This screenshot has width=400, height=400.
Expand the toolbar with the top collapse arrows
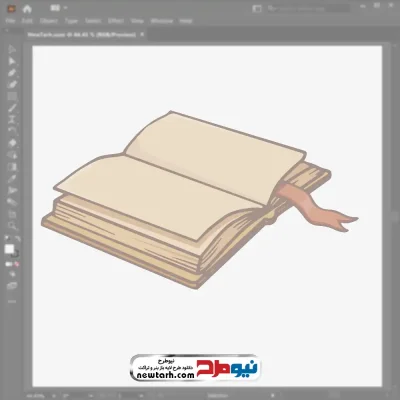coord(7,30)
